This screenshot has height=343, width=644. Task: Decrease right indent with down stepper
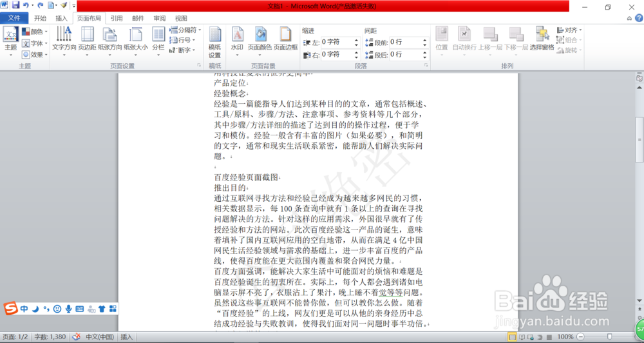click(x=356, y=57)
